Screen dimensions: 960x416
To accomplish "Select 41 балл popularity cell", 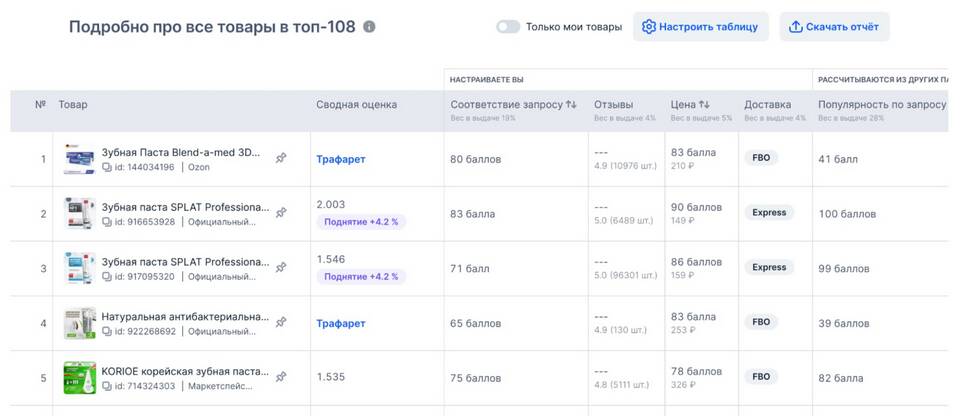I will coord(838,159).
